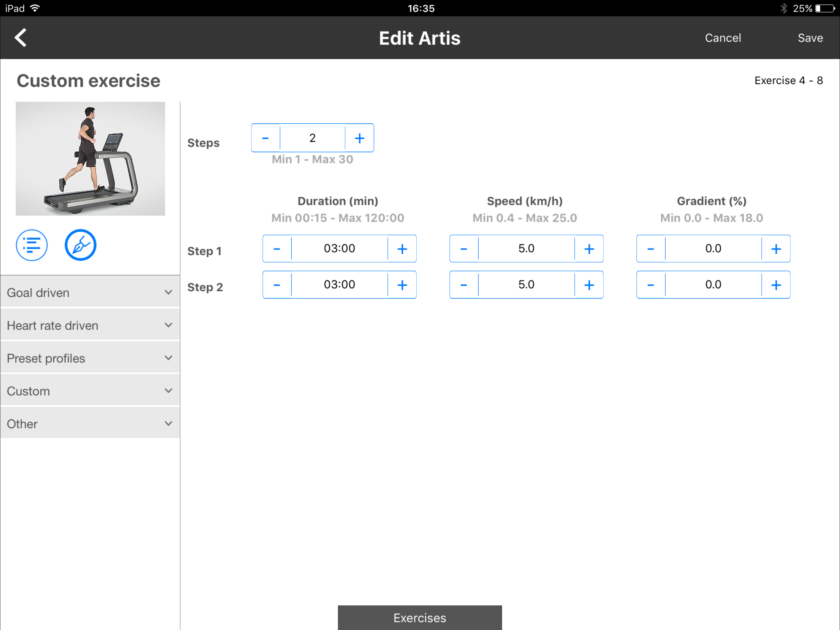This screenshot has height=630, width=840.
Task: Tap the pen edit icon
Action: click(x=81, y=245)
